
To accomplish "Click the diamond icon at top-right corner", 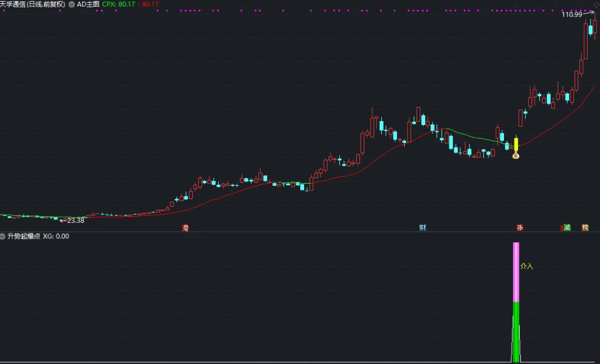I will coord(596,4).
